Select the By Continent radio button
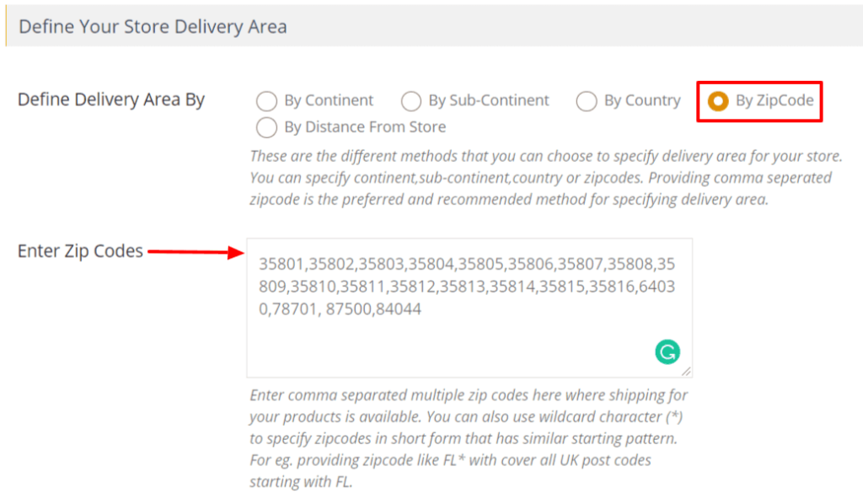The width and height of the screenshot is (863, 504). click(266, 100)
